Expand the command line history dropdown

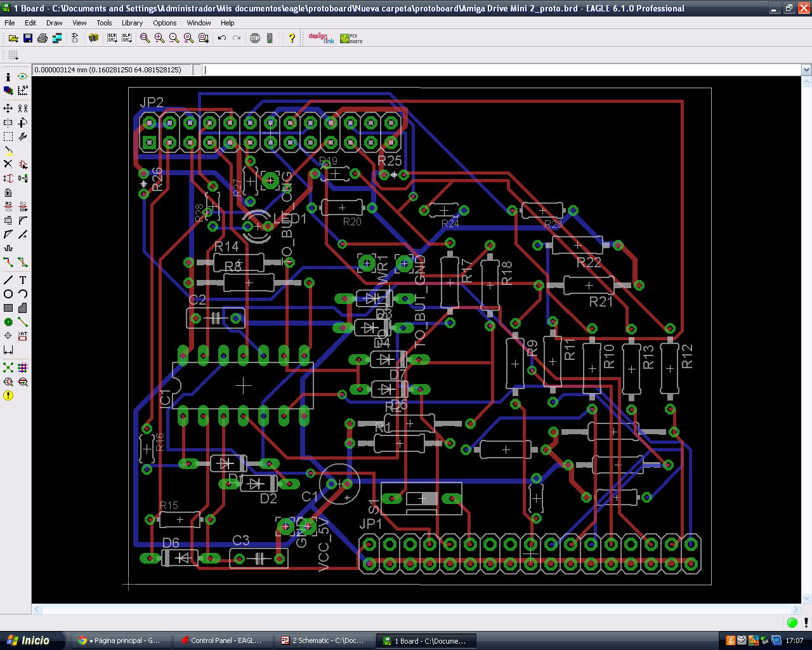pyautogui.click(x=806, y=70)
